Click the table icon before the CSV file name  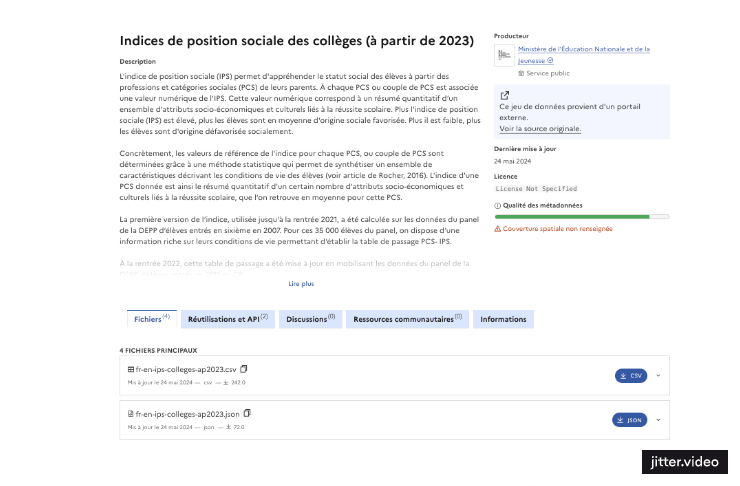tap(131, 370)
